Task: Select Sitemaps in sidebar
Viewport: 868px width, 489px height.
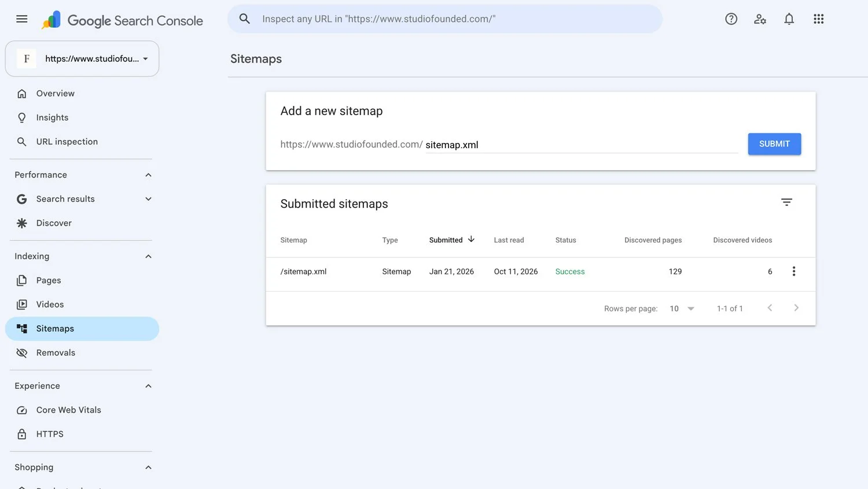Action: point(82,329)
